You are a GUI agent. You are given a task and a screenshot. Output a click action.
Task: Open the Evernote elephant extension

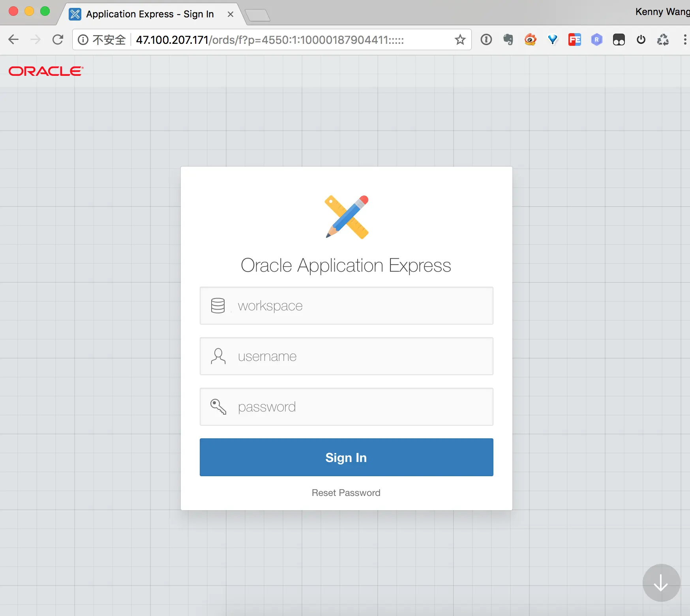coord(508,39)
